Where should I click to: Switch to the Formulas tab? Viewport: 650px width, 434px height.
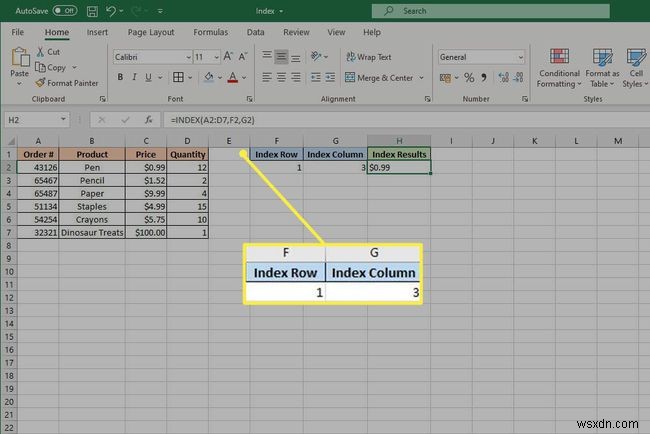point(211,32)
